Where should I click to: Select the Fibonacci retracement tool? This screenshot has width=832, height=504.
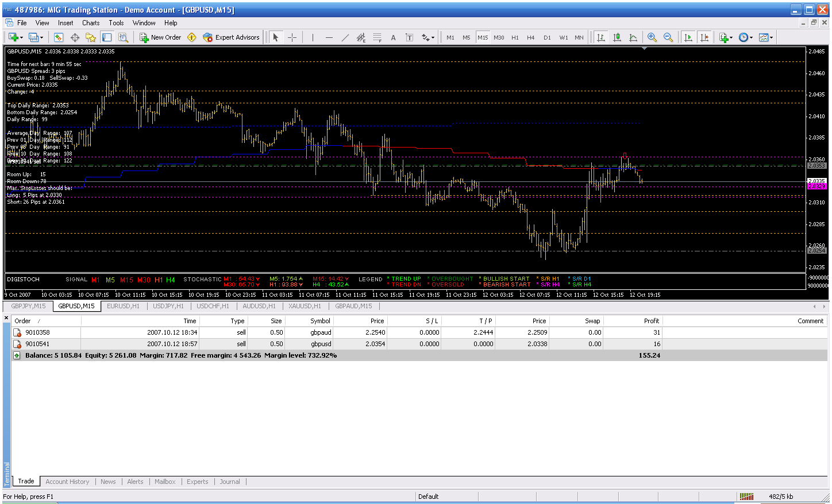click(377, 37)
